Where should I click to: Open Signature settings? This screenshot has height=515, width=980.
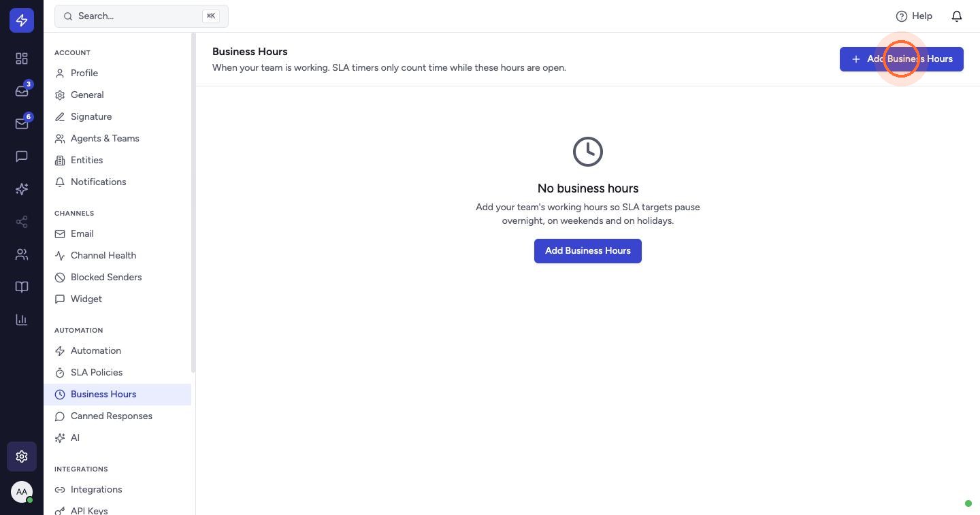117,117
